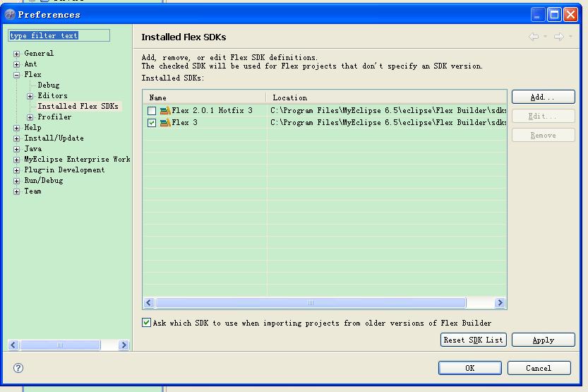The height and width of the screenshot is (392, 588).
Task: Select the Java preferences category
Action: (33, 148)
